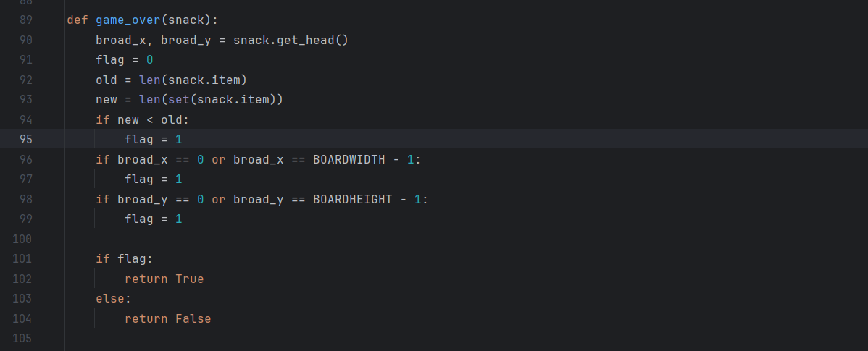Click the BOARDHEIGHT constant
The height and width of the screenshot is (351, 868).
point(353,199)
